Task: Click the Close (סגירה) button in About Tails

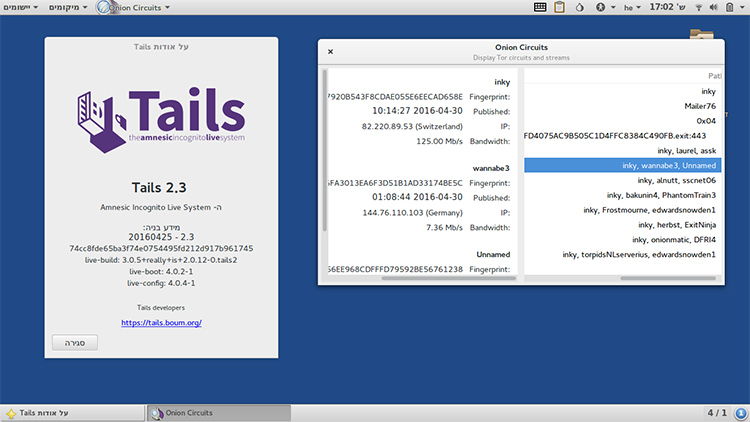Action: point(75,343)
